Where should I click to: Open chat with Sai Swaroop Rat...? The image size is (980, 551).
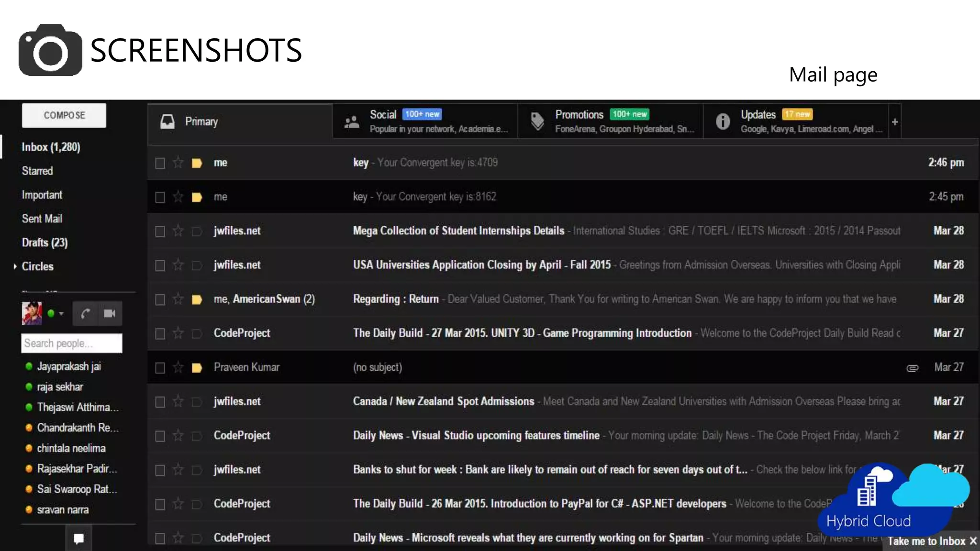pyautogui.click(x=77, y=489)
